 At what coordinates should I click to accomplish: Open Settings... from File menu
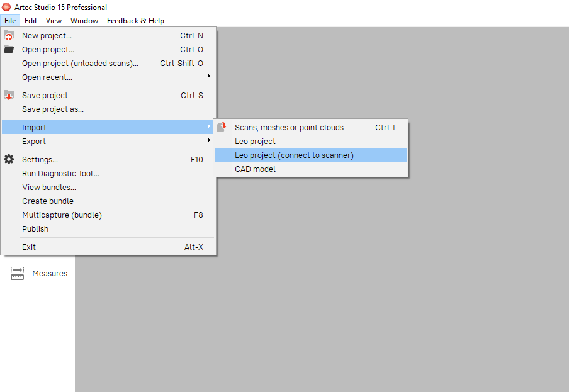point(108,159)
